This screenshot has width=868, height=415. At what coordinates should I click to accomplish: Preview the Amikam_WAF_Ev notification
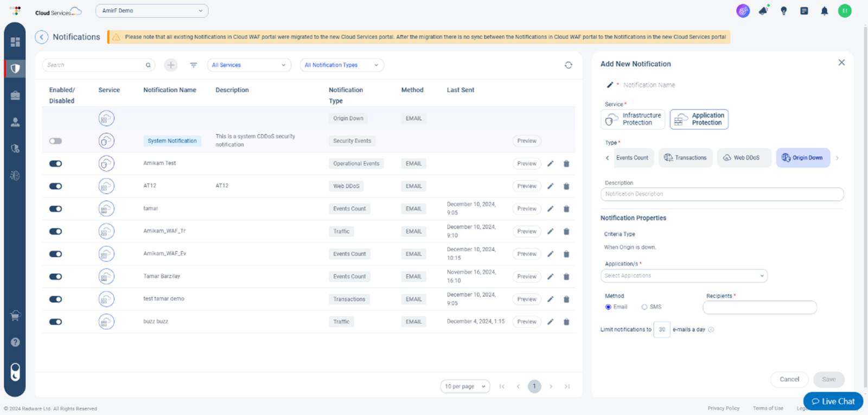tap(527, 254)
